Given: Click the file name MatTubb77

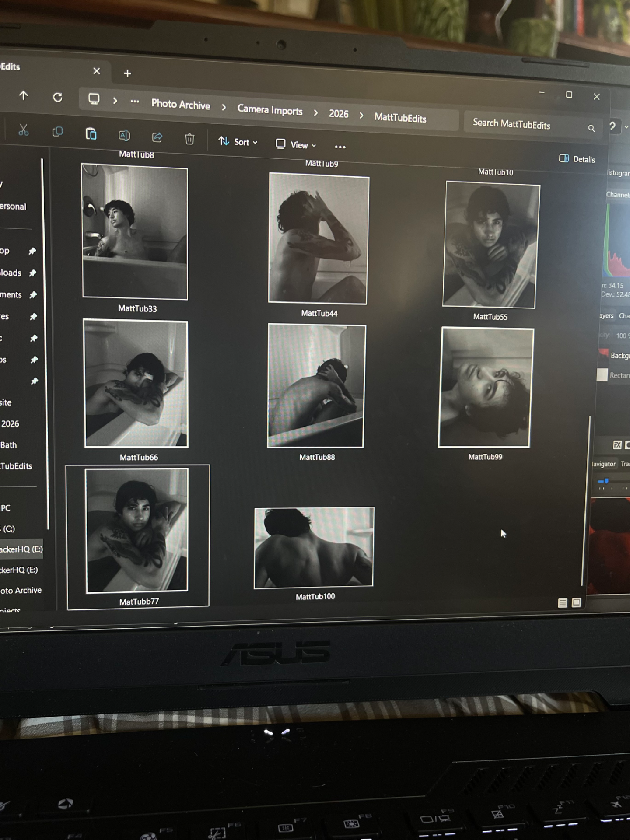Looking at the screenshot, I should tap(139, 602).
